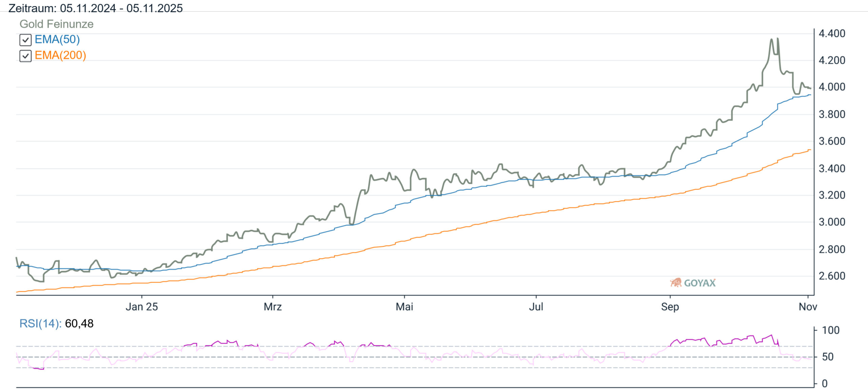Image resolution: width=868 pixels, height=391 pixels.
Task: Click the Jul axis label
Action: click(536, 307)
